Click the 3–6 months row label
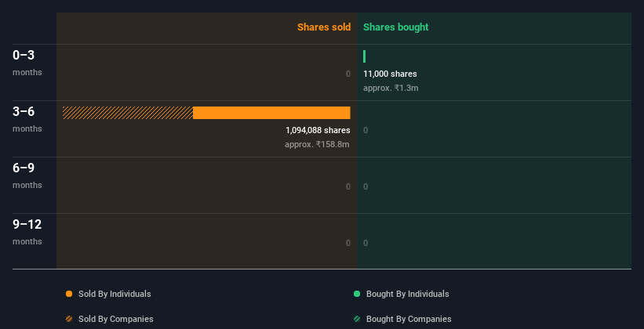 27,118
